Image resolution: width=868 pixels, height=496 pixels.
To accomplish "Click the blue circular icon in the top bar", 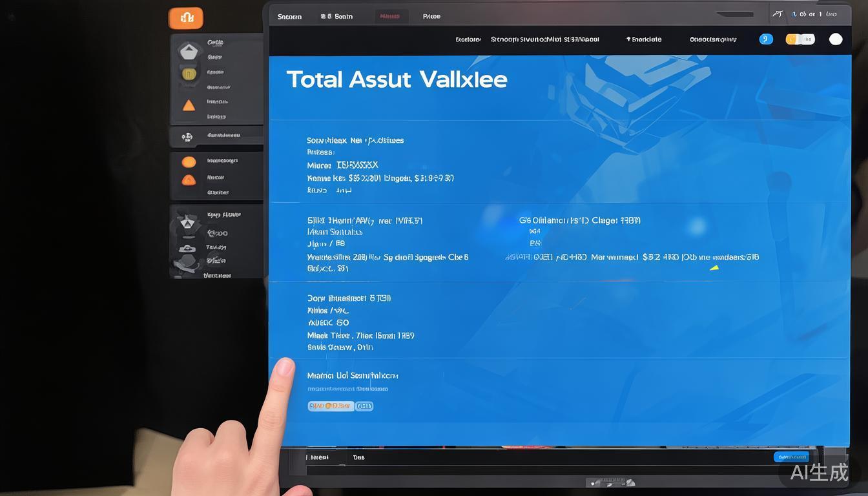I will pyautogui.click(x=765, y=39).
